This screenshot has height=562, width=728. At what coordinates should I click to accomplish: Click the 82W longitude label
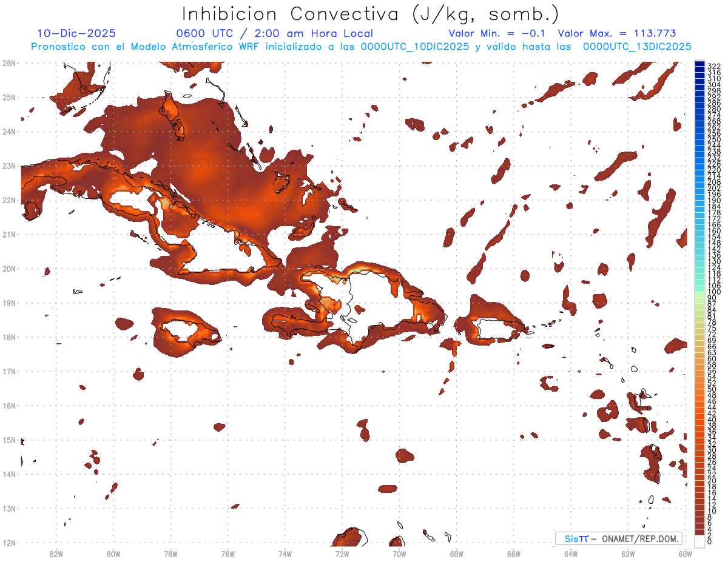(x=56, y=554)
